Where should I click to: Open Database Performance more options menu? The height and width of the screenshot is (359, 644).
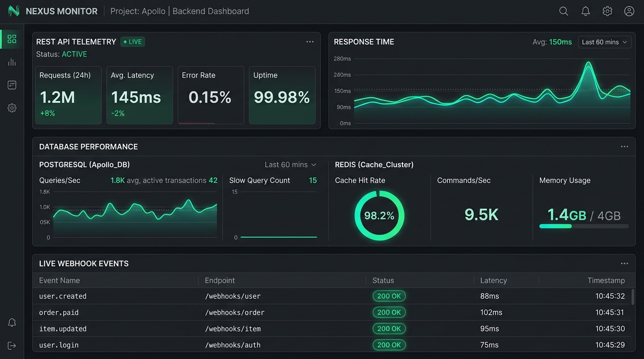[x=624, y=146]
